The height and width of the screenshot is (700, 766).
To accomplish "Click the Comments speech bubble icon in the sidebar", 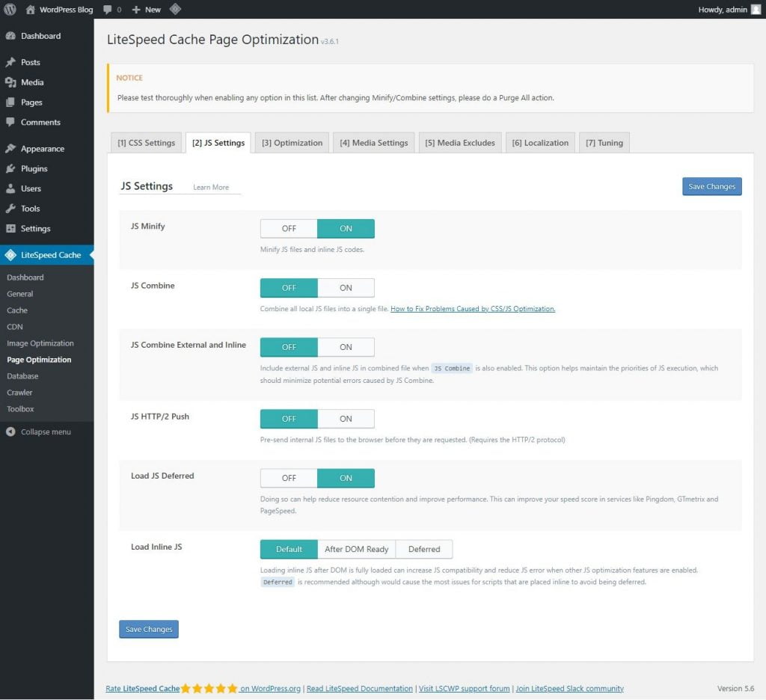I will coord(10,122).
